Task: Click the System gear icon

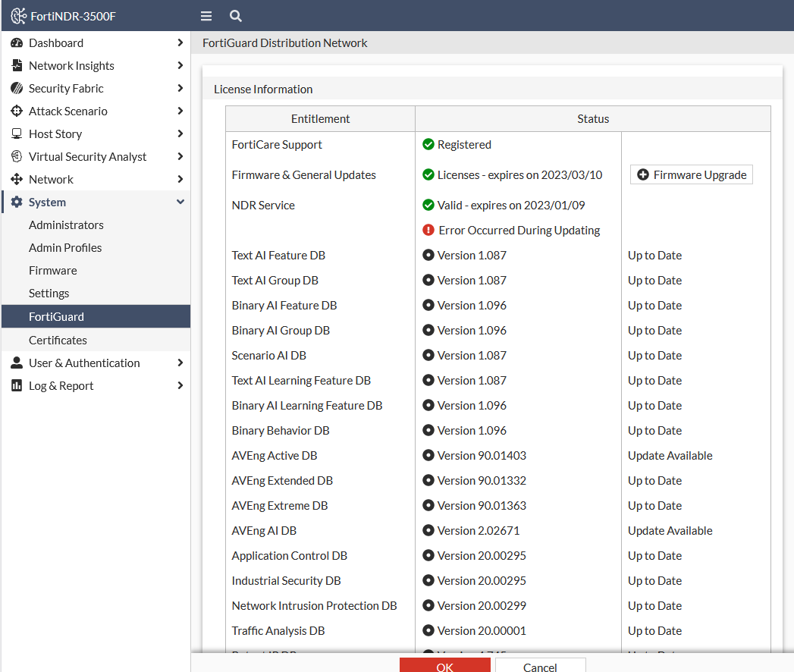Action: (17, 202)
